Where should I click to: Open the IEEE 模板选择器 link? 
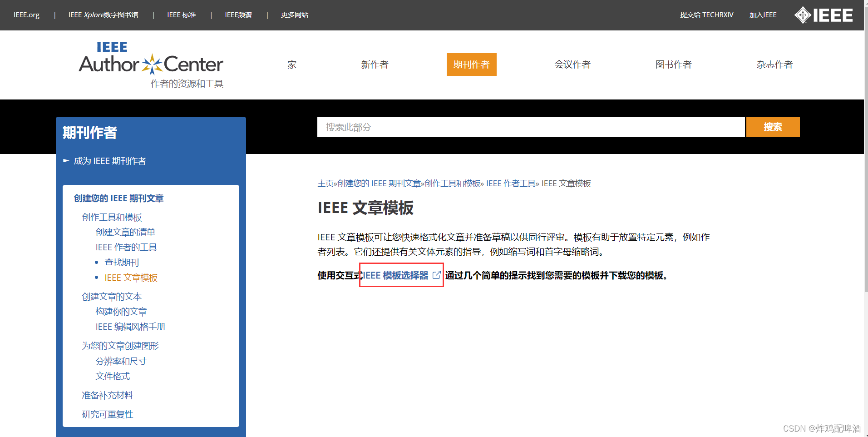click(x=396, y=275)
